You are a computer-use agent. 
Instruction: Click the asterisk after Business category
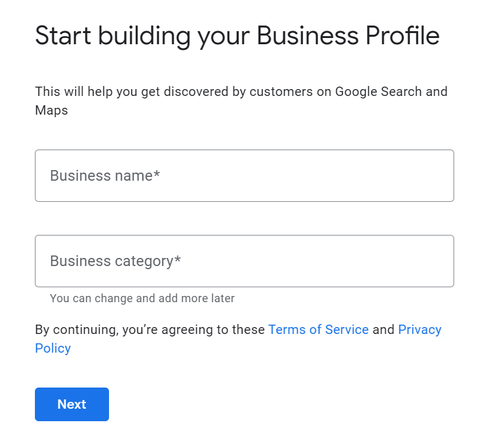[x=178, y=259]
